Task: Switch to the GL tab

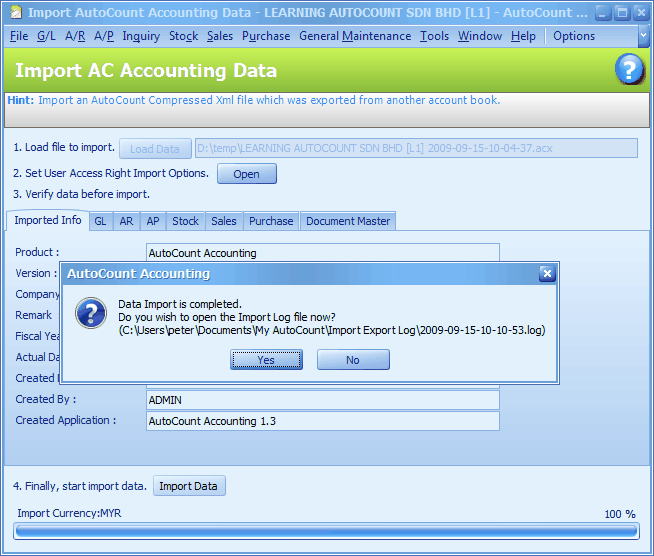Action: click(x=100, y=221)
